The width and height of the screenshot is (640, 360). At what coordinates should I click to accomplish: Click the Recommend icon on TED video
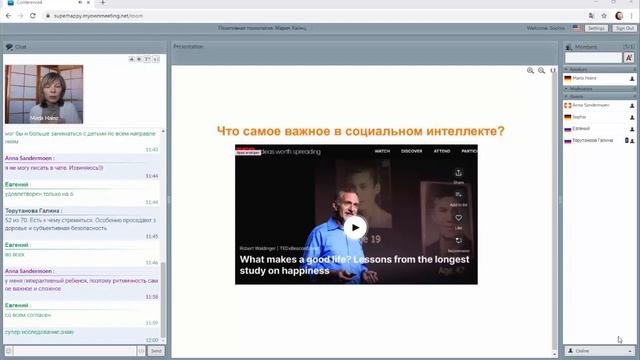(x=458, y=241)
